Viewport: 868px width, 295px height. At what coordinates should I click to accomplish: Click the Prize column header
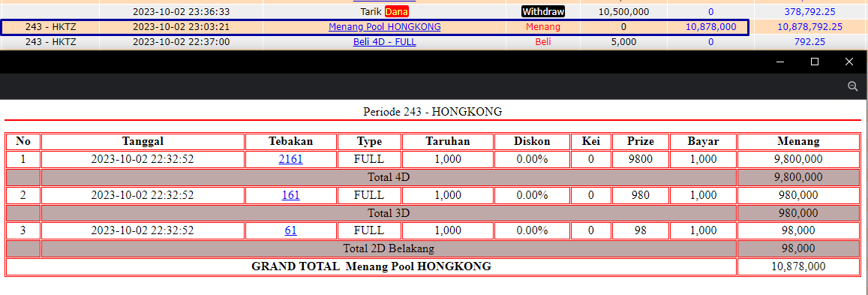641,142
